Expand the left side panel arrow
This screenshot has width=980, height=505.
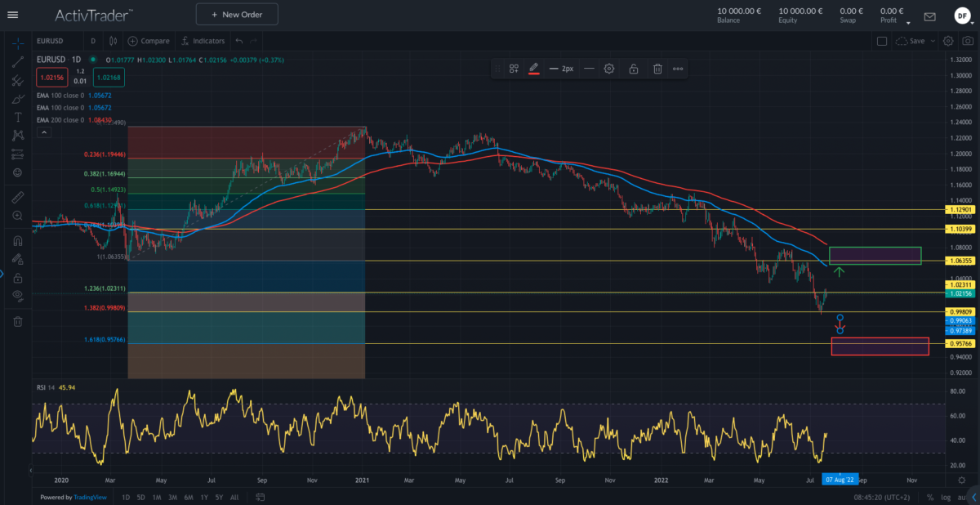(2, 273)
